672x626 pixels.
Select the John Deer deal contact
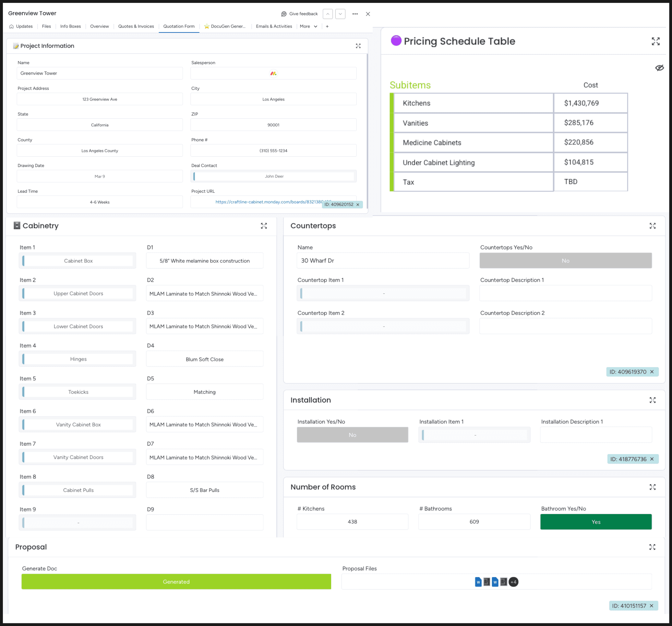click(273, 176)
